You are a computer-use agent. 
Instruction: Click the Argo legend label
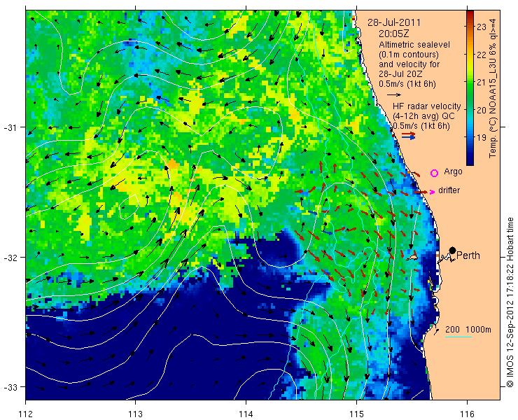click(453, 171)
